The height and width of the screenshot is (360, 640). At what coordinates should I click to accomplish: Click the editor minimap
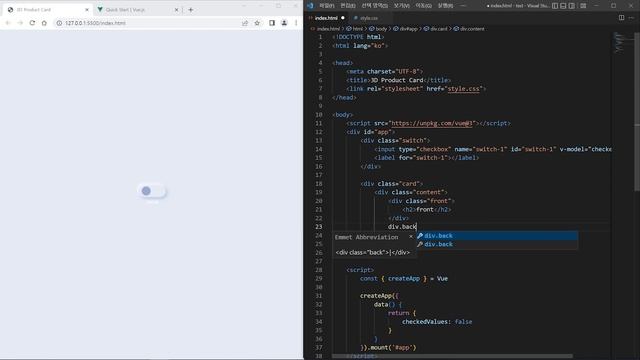621,43
